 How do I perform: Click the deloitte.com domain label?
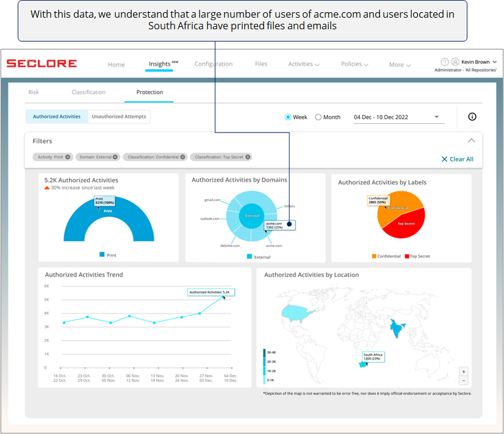230,245
